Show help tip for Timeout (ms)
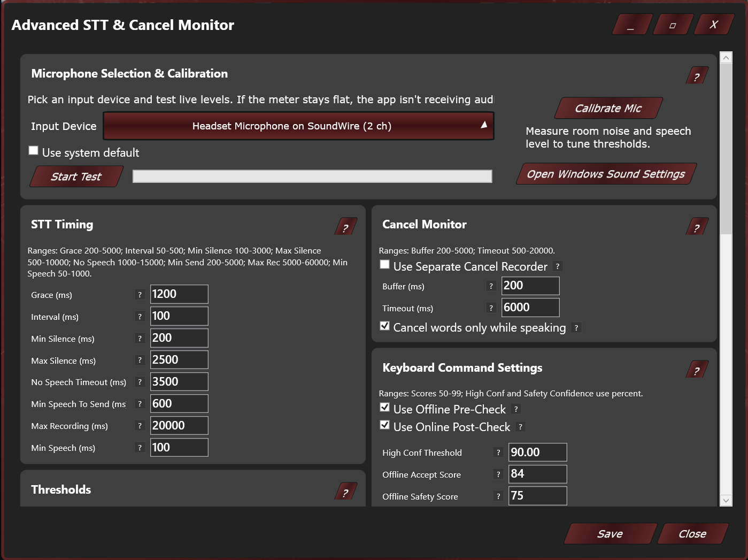 (x=491, y=308)
